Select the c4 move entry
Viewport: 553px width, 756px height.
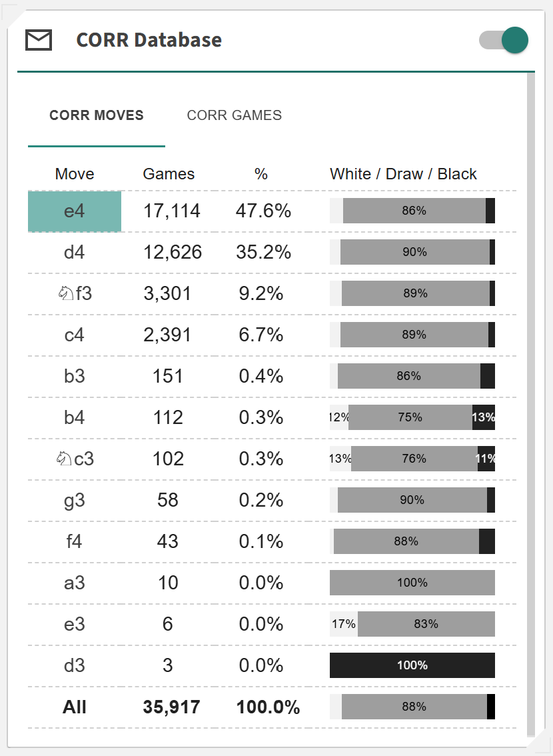tap(75, 335)
